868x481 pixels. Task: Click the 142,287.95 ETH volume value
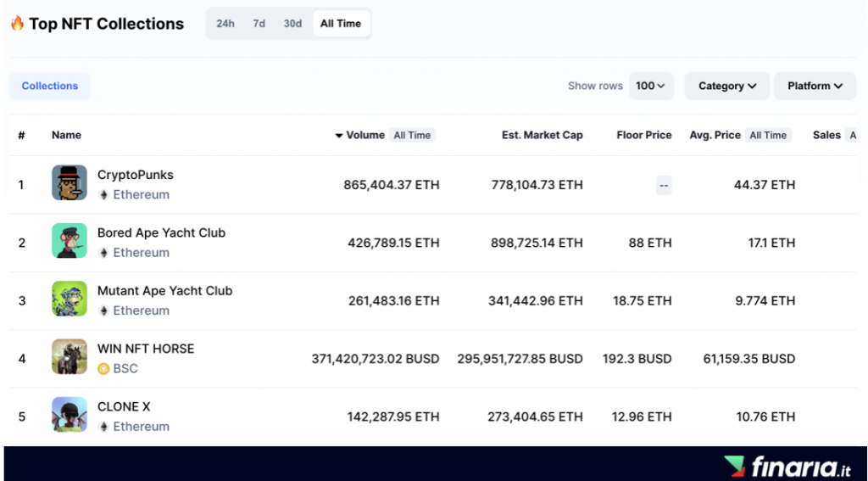[393, 417]
